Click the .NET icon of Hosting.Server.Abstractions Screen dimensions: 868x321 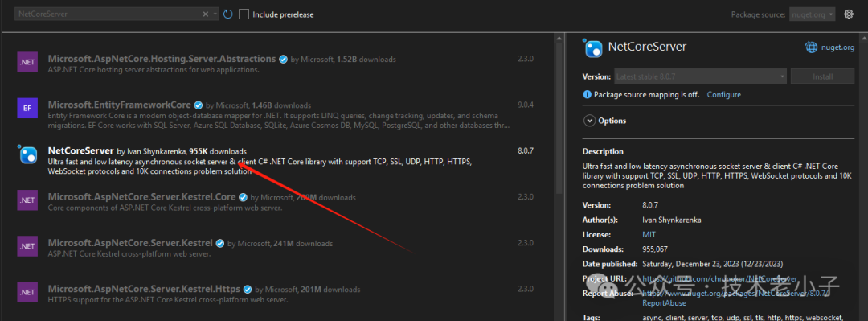(x=27, y=62)
